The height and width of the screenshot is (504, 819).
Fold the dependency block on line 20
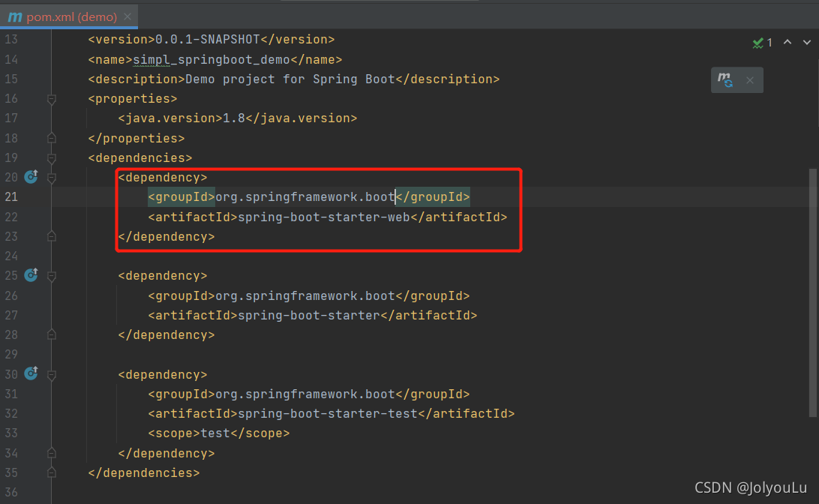tap(52, 178)
